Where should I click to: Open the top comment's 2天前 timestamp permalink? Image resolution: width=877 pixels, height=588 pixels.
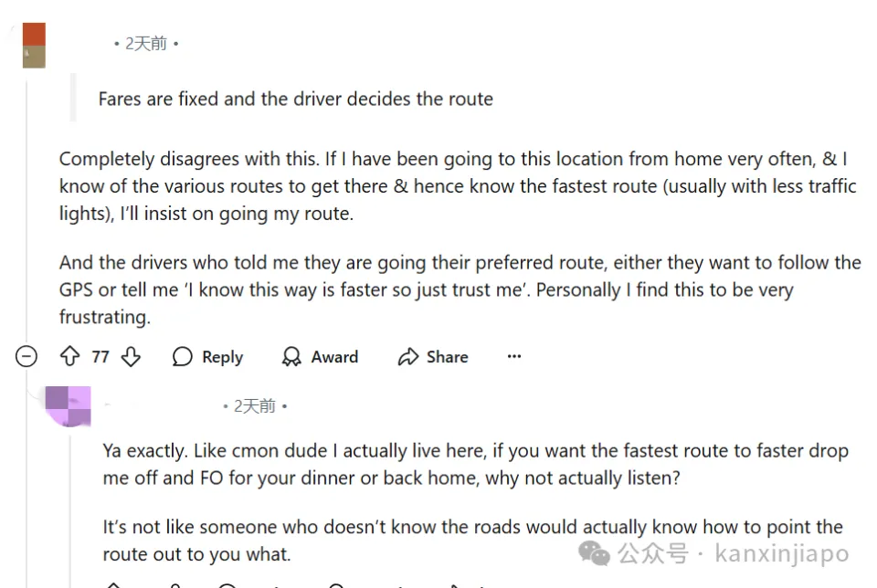(x=146, y=44)
